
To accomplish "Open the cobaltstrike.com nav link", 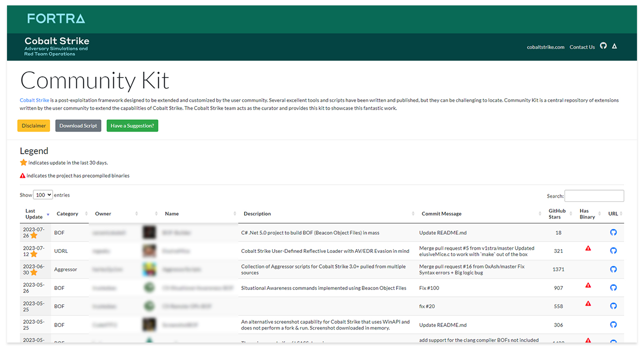I will click(545, 47).
